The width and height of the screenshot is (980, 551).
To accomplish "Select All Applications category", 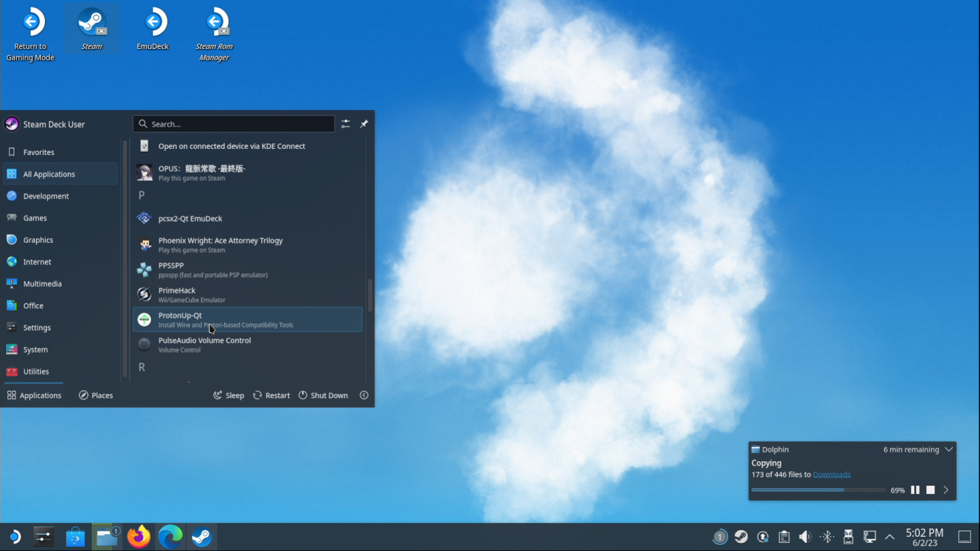I will [x=60, y=174].
